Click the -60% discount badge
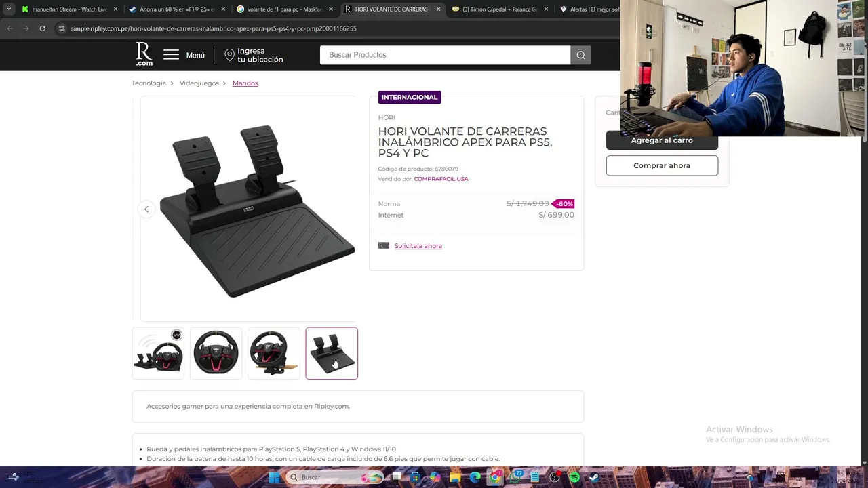 [564, 203]
